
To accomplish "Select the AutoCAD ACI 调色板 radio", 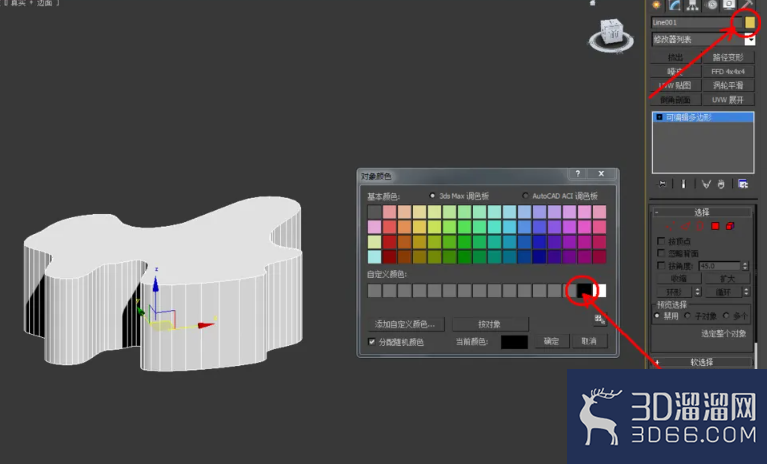I will [x=525, y=196].
